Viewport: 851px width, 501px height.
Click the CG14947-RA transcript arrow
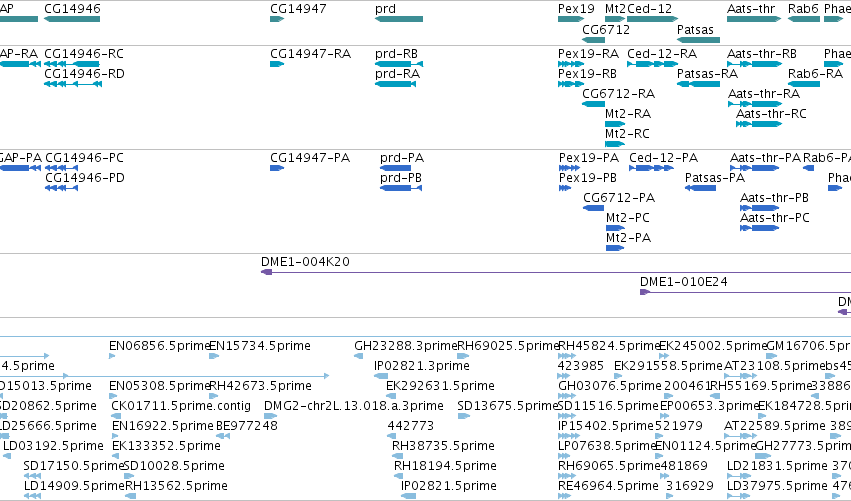[x=277, y=64]
